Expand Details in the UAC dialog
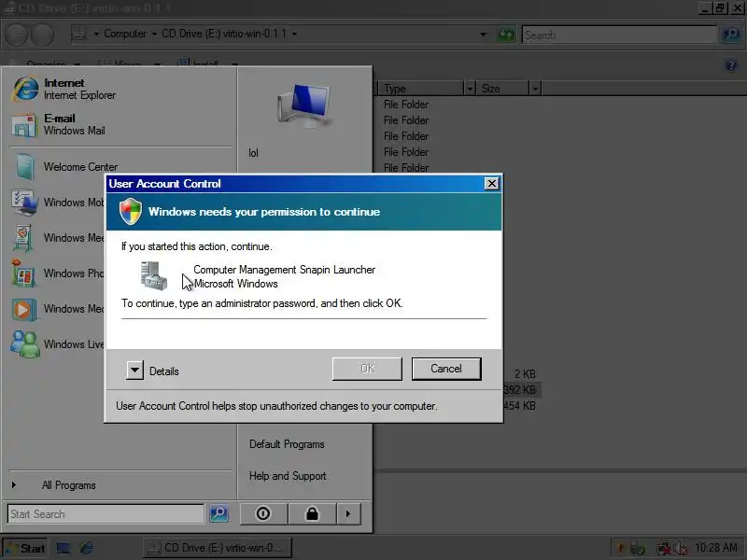 click(x=134, y=370)
